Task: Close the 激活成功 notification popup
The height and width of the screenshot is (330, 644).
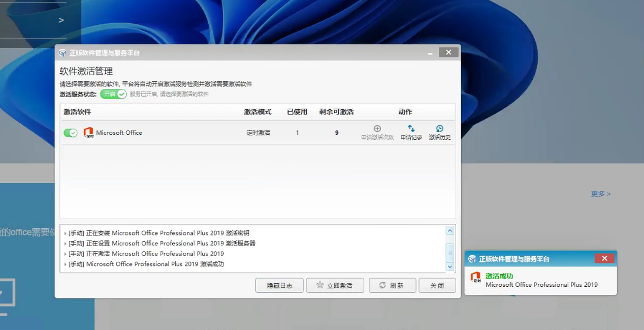Action: [x=604, y=258]
